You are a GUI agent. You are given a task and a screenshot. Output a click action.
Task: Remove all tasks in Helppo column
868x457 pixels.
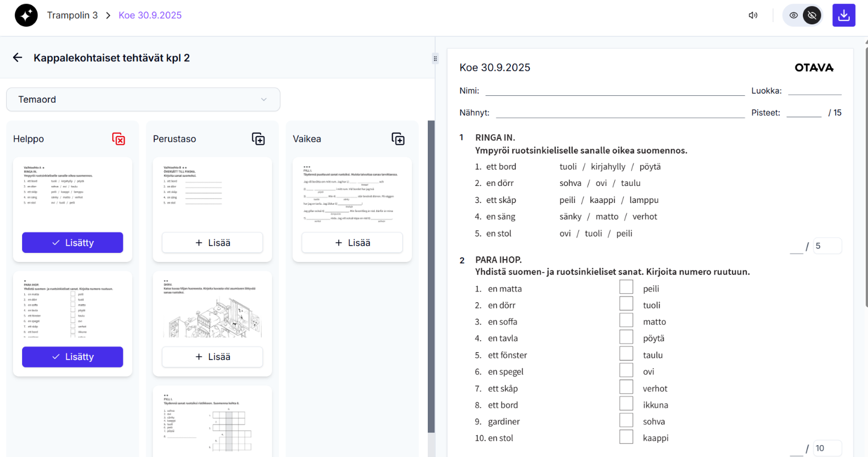click(x=118, y=139)
